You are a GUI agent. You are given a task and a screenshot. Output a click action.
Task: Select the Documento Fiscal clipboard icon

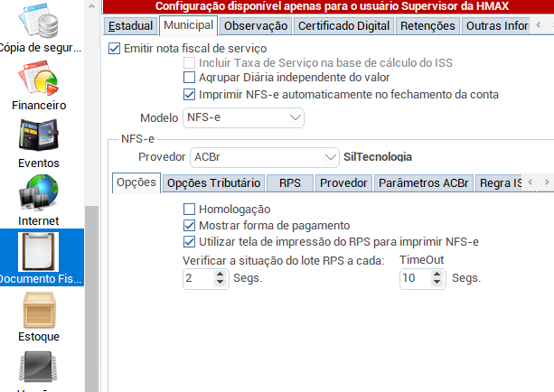pos(38,253)
